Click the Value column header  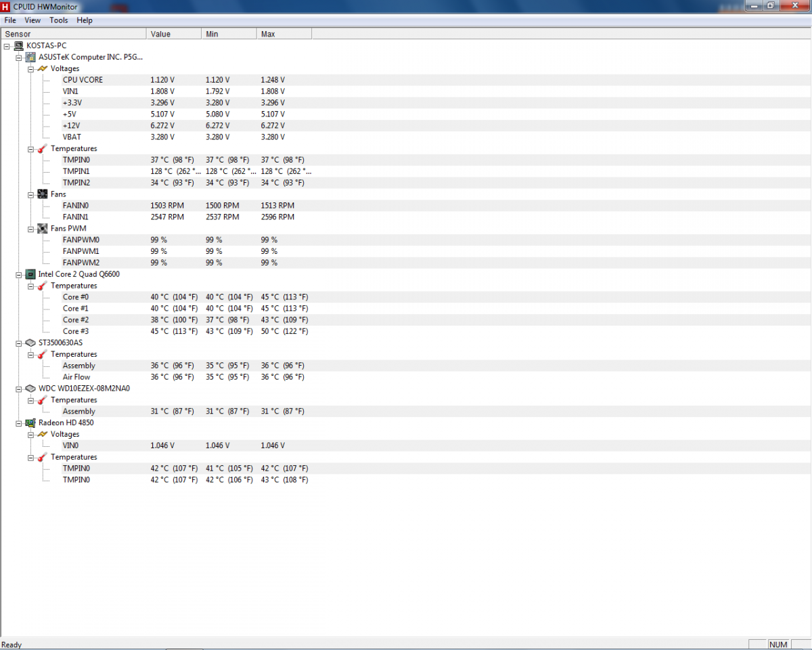pyautogui.click(x=174, y=34)
